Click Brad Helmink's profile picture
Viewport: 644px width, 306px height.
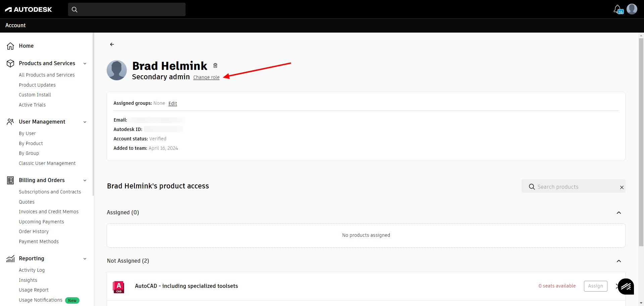coord(117,70)
